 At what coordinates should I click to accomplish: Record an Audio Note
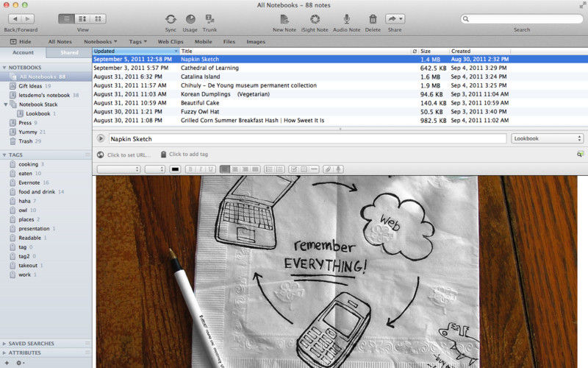pos(346,19)
